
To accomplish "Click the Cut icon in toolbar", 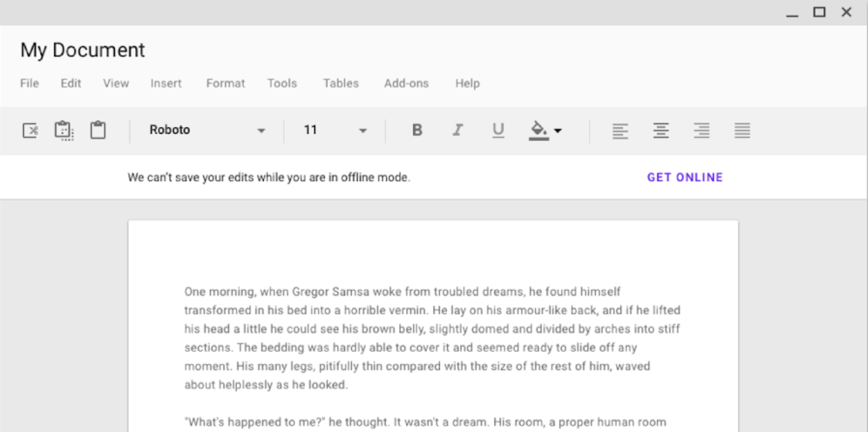I will coord(30,130).
